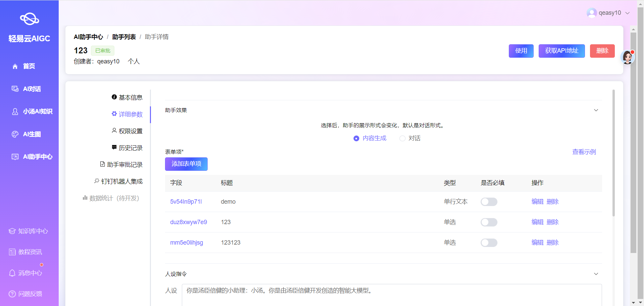The image size is (644, 306).
Task: Open the 基本信息 tab
Action: 127,97
